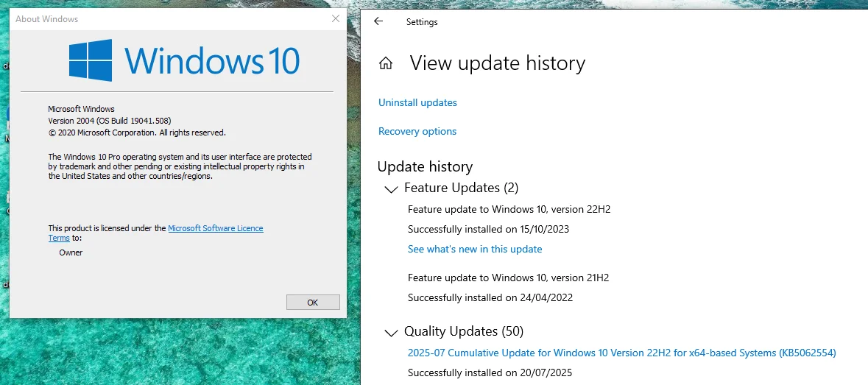Collapse the Quality Updates section
The height and width of the screenshot is (385, 868).
391,332
